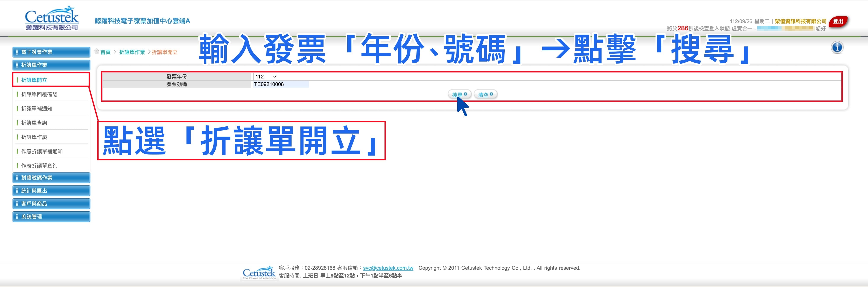Click the red 登出 button
The width and height of the screenshot is (868, 287).
pos(838,22)
